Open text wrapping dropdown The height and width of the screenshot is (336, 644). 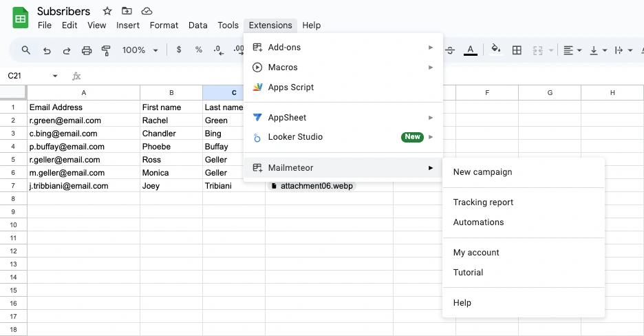[623, 50]
